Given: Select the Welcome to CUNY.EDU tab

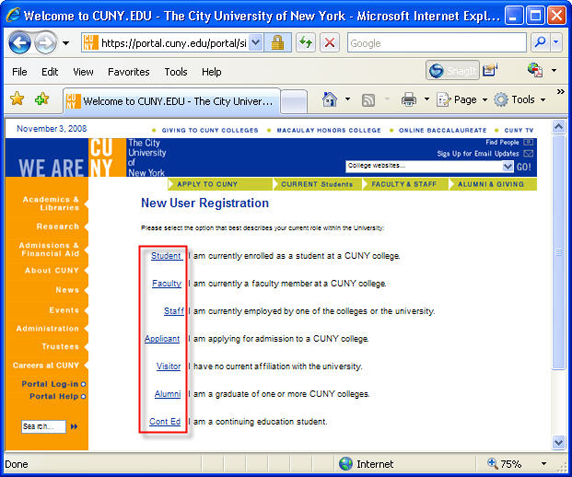Looking at the screenshot, I should [171, 101].
